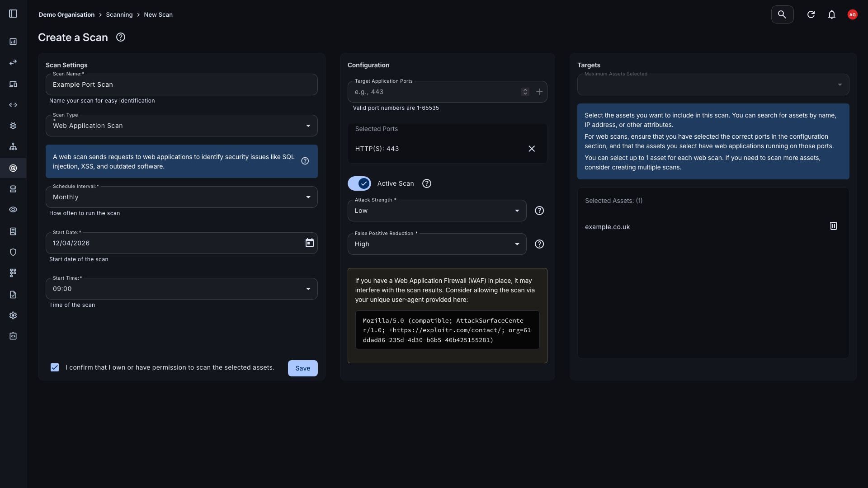Toggle the sidebar panel icon

[13, 14]
